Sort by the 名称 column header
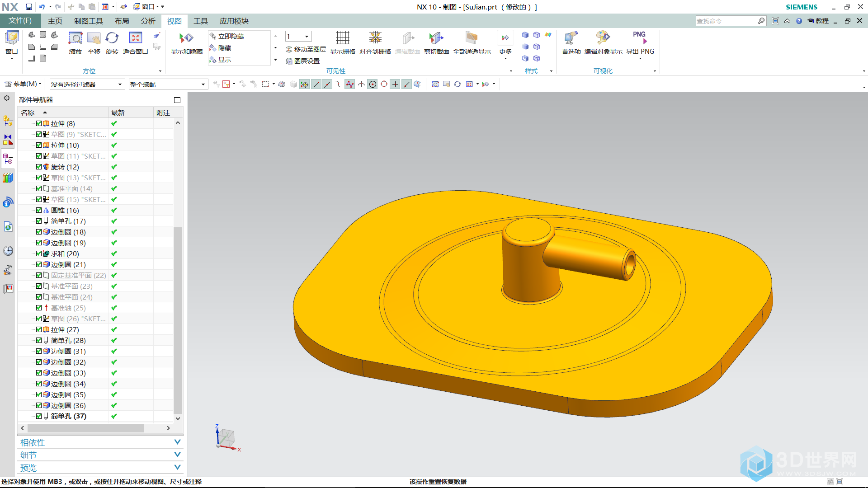 pyautogui.click(x=63, y=113)
